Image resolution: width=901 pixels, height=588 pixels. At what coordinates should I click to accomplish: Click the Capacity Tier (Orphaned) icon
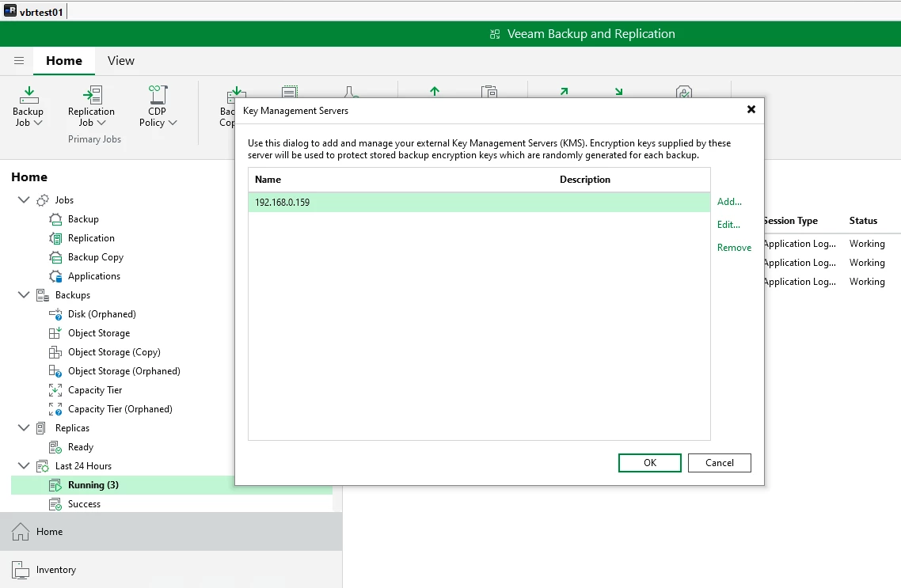tap(55, 409)
